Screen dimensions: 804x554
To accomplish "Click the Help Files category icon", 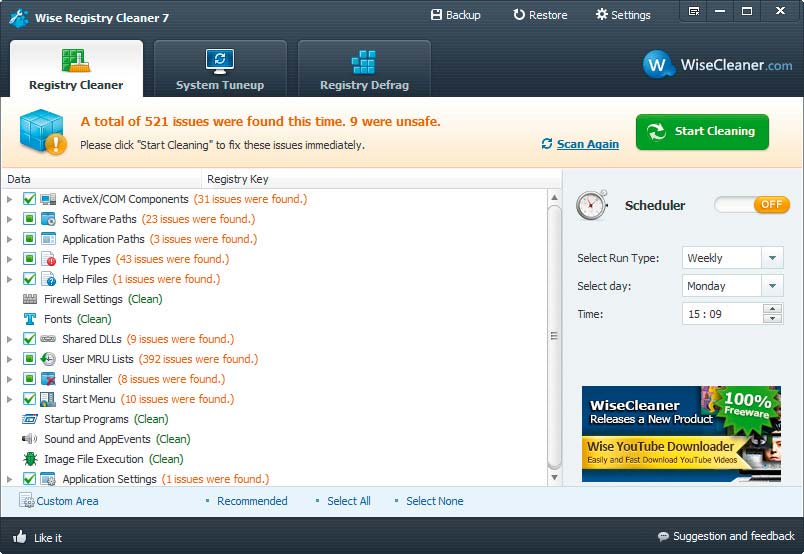I will pos(48,279).
